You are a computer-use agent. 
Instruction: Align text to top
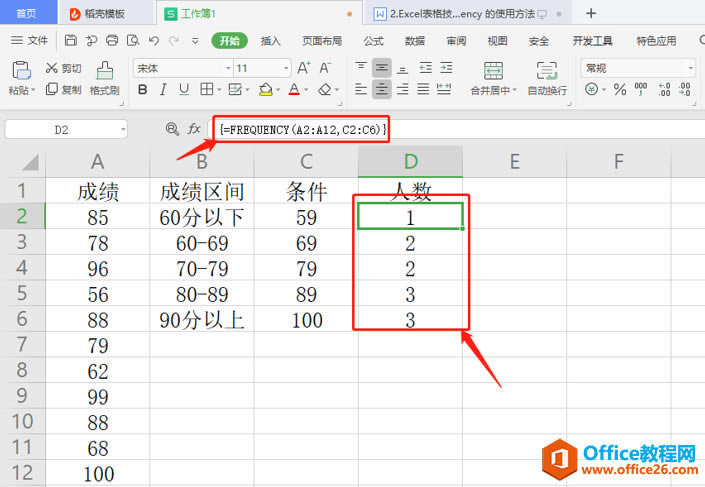(x=361, y=68)
